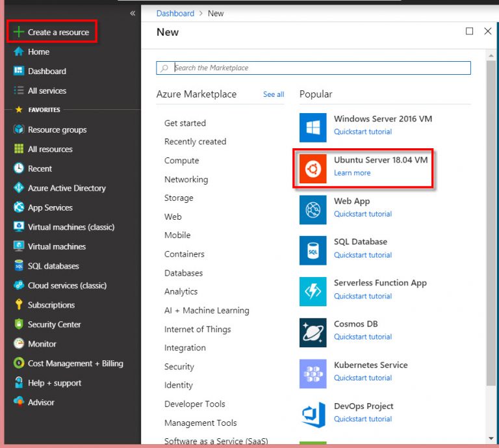This screenshot has height=448, width=499.
Task: Open the Learn more link under Ubuntu
Action: [x=352, y=173]
